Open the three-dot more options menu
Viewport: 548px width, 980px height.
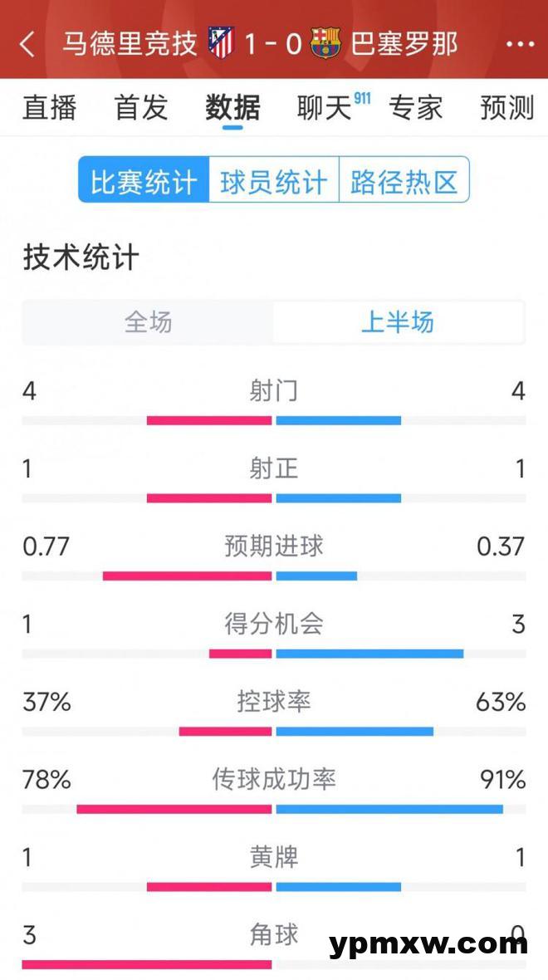point(520,44)
